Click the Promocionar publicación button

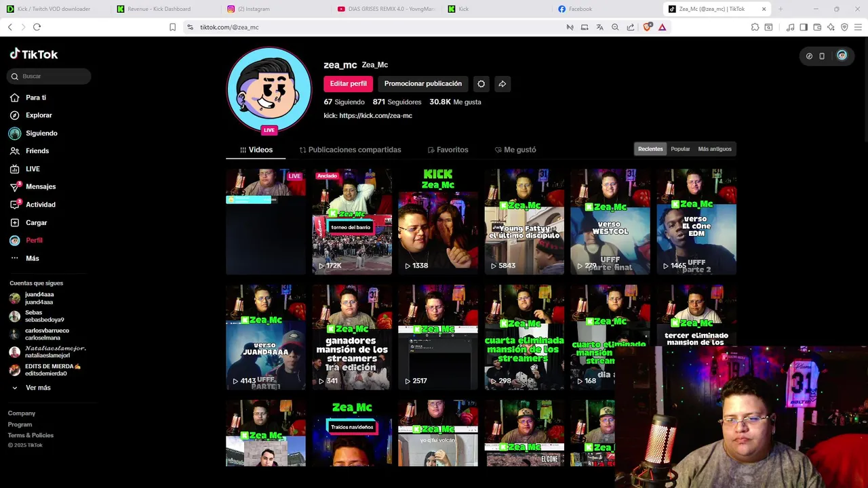pos(423,84)
